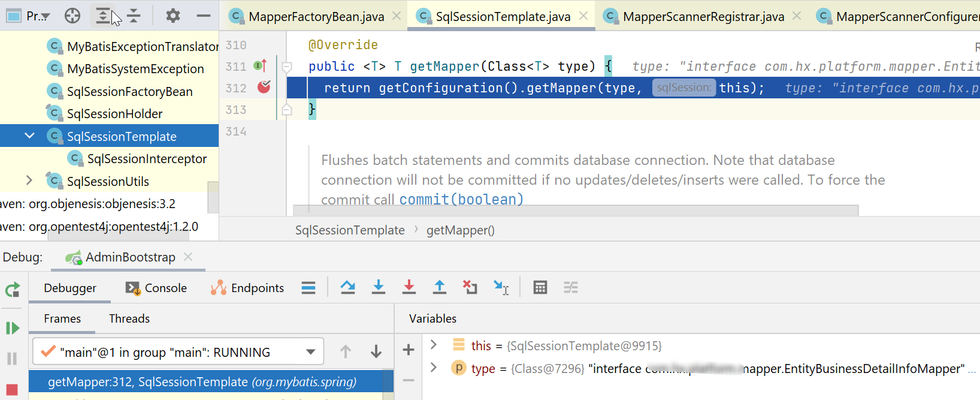The image size is (980, 400).
Task: Click the locate opened file crosshair icon
Action: click(x=72, y=16)
